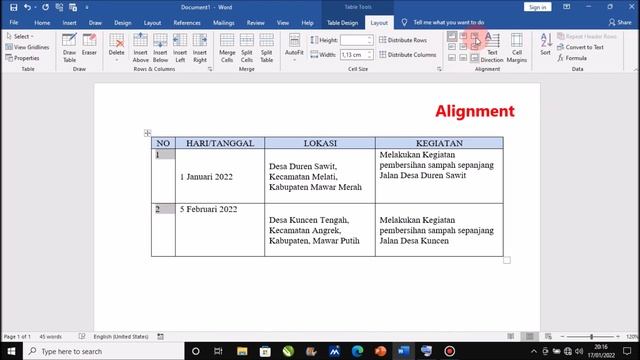Select the Draw Table tool
Screen dimensions: 640x360
69,48
